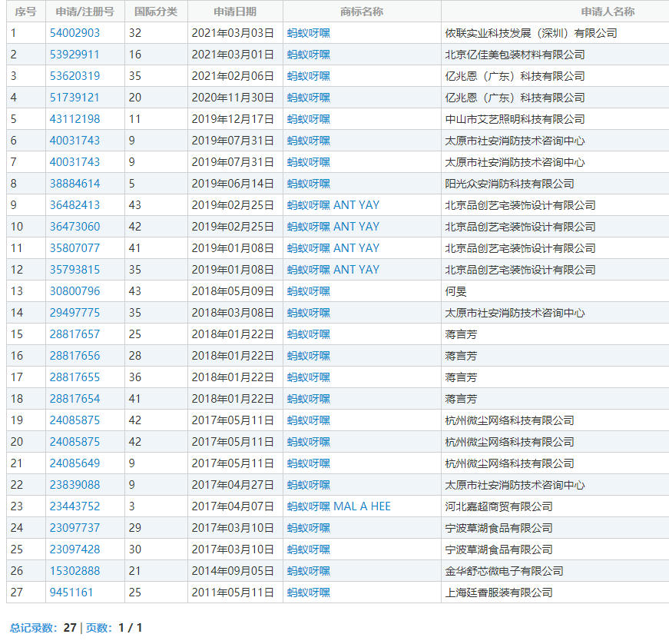Click application number 53929911
Screen dimensions: 669x644
(75, 55)
